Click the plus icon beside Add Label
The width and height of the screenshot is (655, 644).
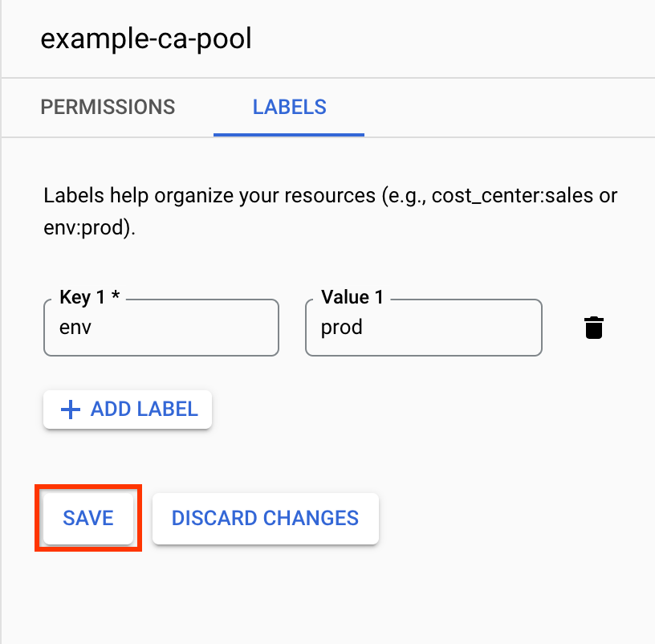71,410
